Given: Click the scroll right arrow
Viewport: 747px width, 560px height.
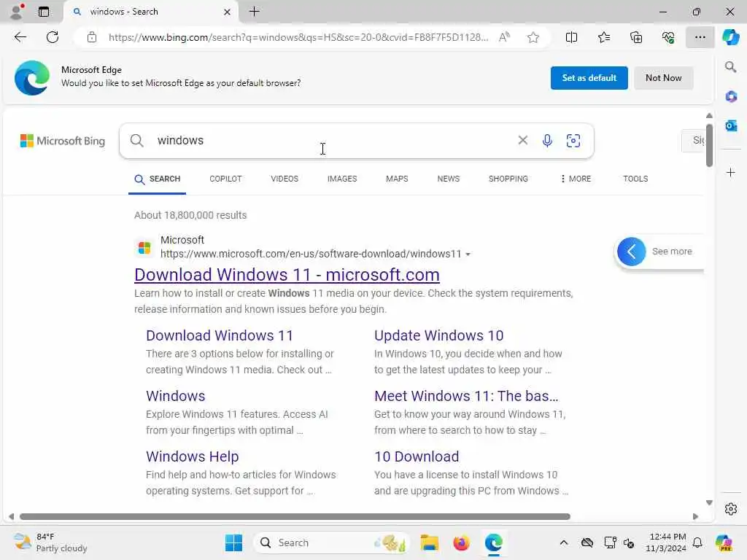Looking at the screenshot, I should pos(695,517).
